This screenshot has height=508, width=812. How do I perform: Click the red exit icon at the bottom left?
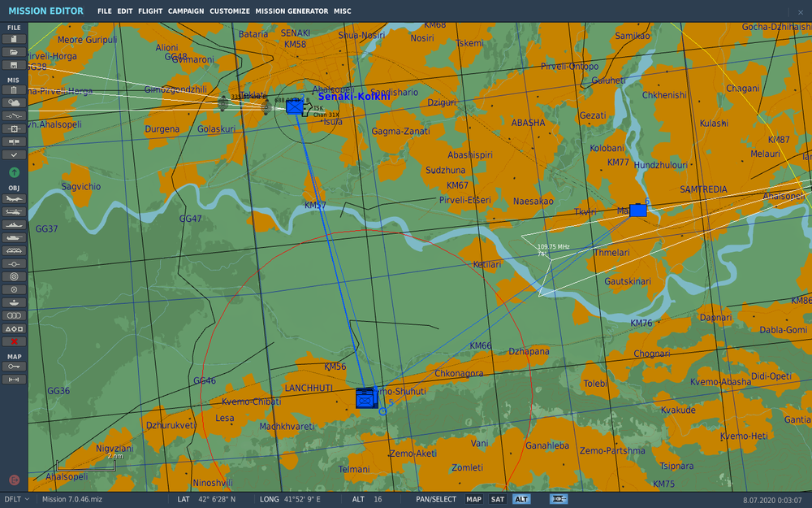click(x=14, y=480)
